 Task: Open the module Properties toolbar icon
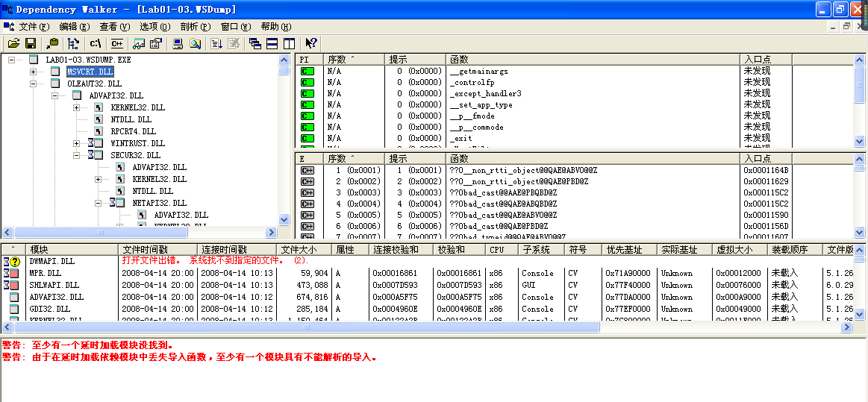pyautogui.click(x=155, y=43)
